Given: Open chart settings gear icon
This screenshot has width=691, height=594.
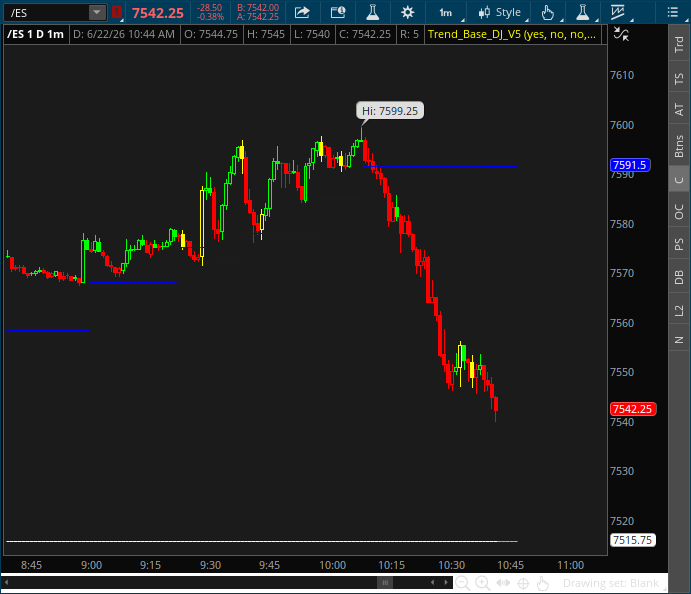Looking at the screenshot, I should 408,12.
